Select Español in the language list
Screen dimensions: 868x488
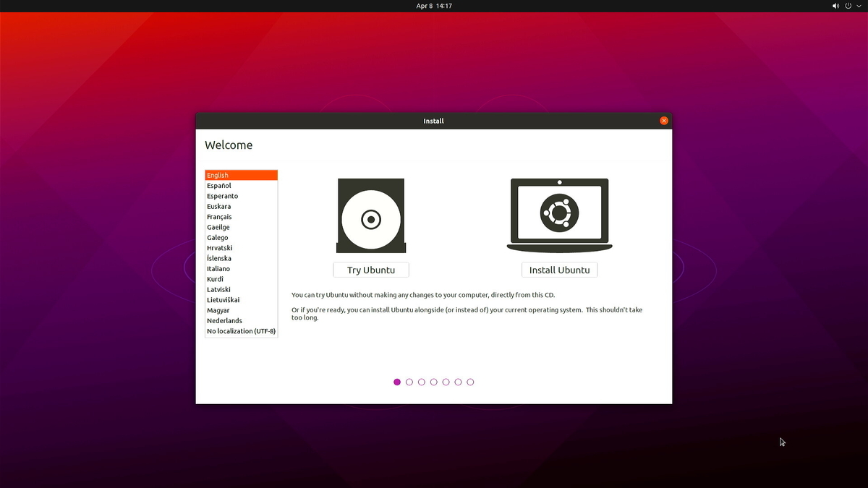(x=242, y=186)
